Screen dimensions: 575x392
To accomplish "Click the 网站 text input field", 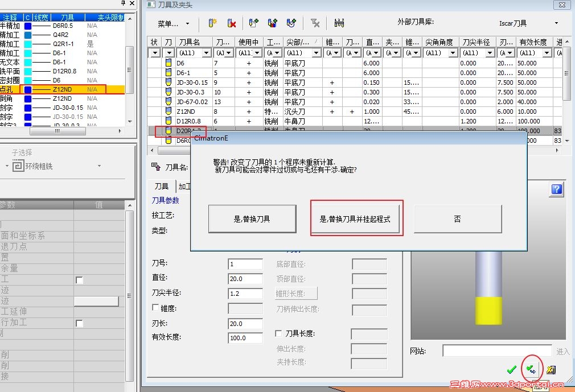I will (x=497, y=351).
